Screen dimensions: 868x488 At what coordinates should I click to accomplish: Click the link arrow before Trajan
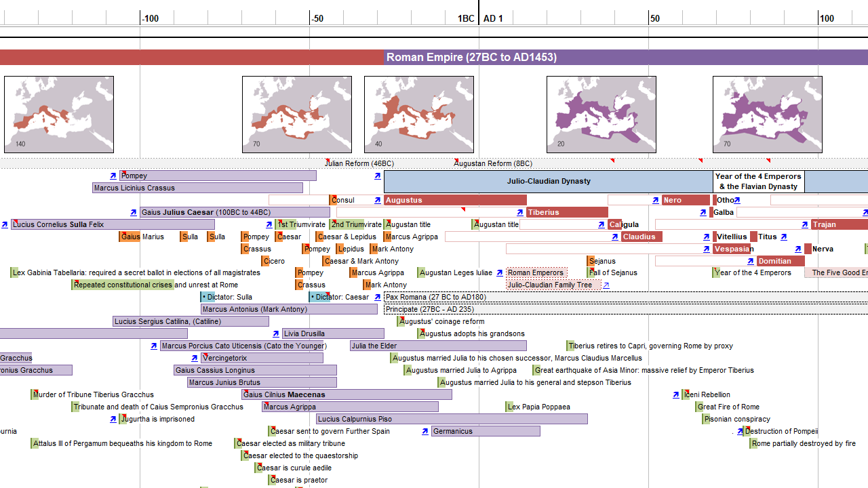805,224
